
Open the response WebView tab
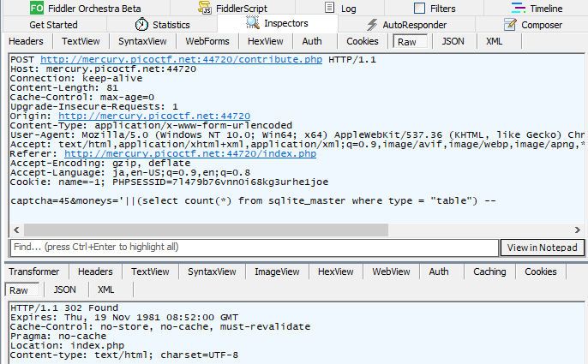pyautogui.click(x=391, y=272)
